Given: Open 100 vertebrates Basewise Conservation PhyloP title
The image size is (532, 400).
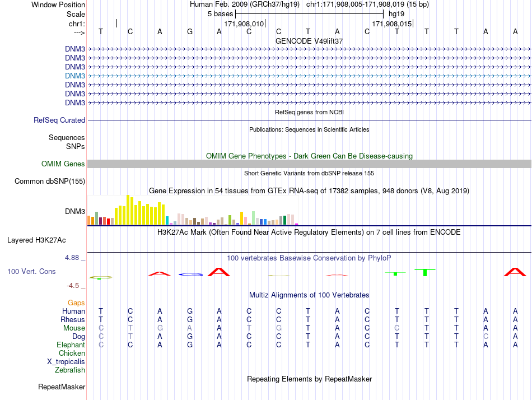Looking at the screenshot, I should coord(309,258).
